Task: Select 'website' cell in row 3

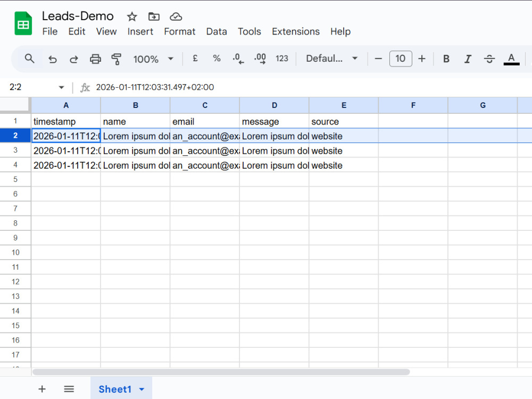Action: point(344,151)
